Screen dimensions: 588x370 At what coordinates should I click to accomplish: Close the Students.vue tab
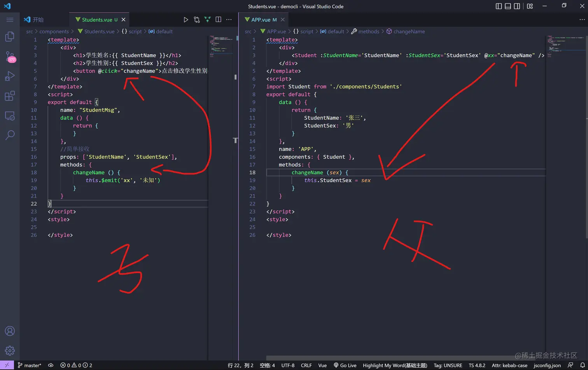coord(123,19)
